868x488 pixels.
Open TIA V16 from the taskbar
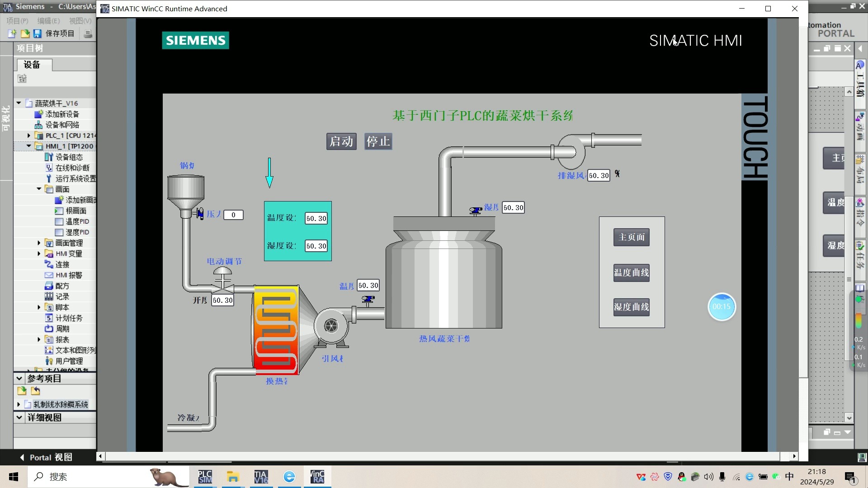(x=261, y=477)
